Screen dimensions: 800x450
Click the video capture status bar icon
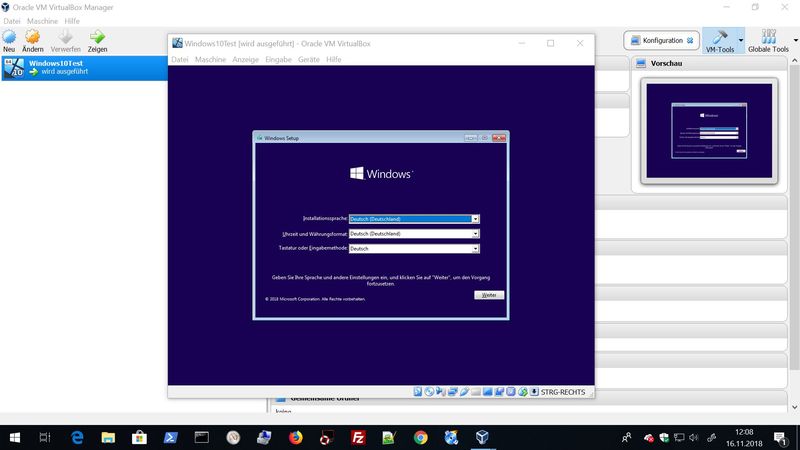499,392
